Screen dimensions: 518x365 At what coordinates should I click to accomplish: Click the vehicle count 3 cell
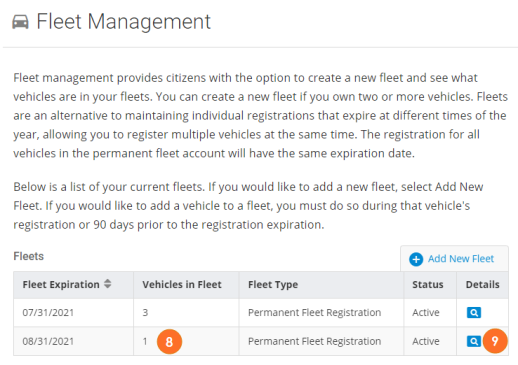pos(186,313)
